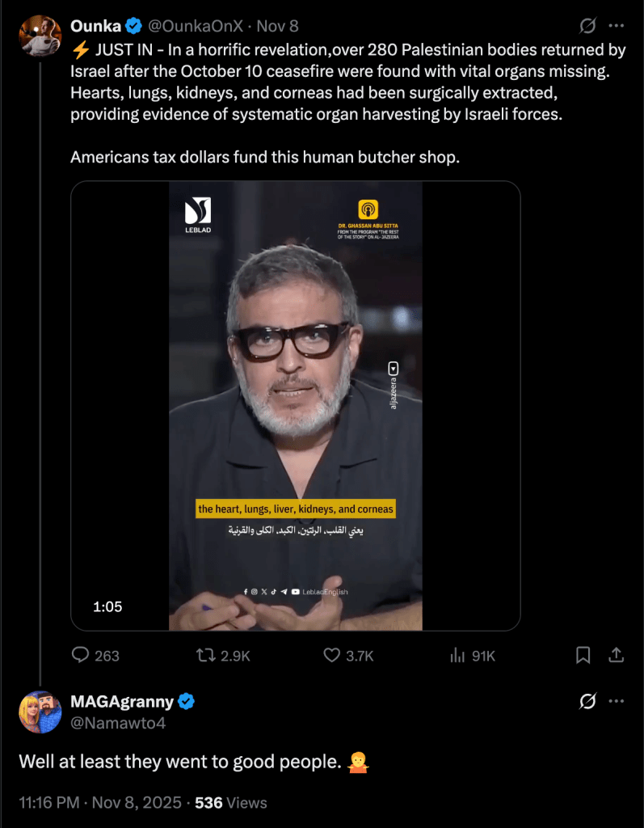
Task: Click the Ounka display name
Action: point(95,27)
